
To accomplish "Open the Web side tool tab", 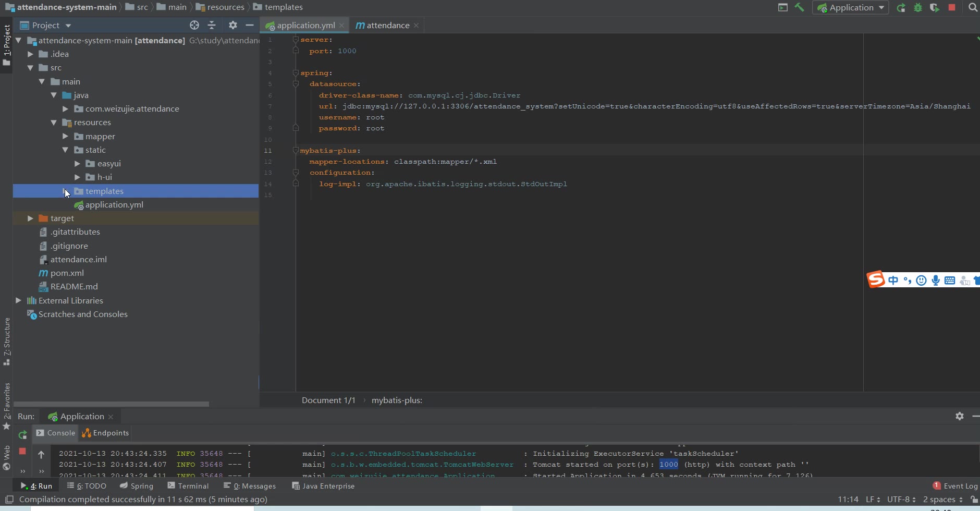I will pyautogui.click(x=6, y=458).
